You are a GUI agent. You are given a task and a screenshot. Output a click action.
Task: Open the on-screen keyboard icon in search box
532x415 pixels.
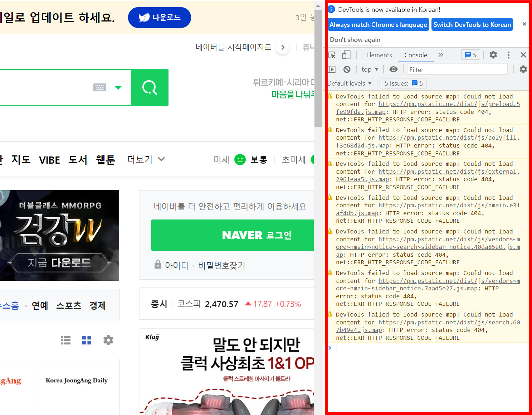100,87
